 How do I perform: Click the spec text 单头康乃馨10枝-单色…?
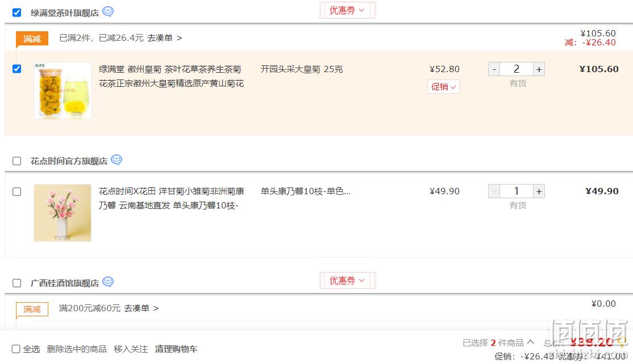(x=306, y=191)
